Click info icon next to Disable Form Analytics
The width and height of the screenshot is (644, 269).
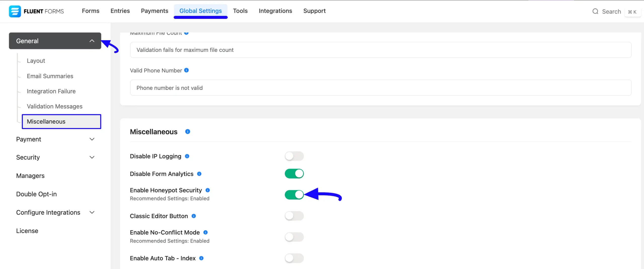click(199, 174)
